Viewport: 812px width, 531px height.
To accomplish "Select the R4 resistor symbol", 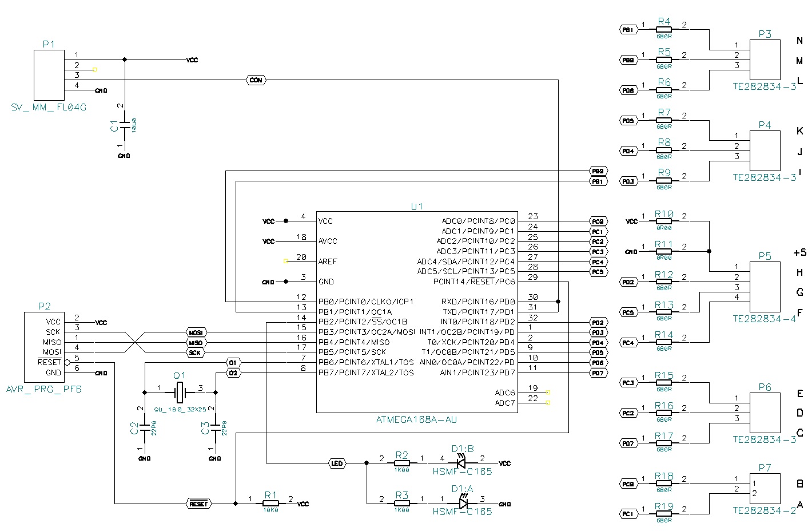I will [664, 29].
